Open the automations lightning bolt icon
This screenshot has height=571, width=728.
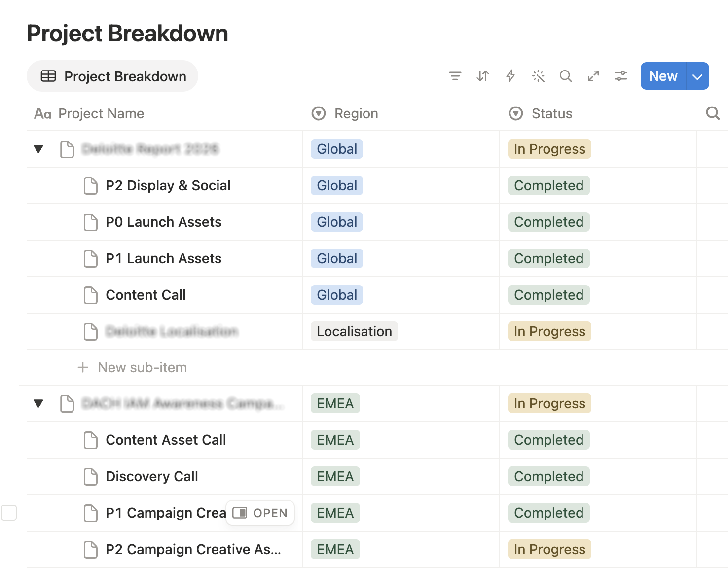(x=510, y=76)
